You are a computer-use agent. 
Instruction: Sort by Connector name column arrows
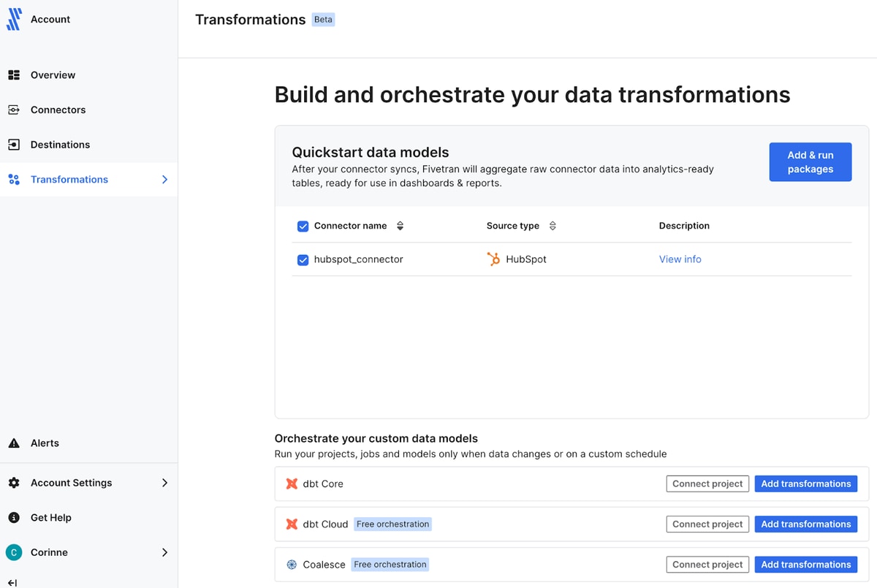coord(400,226)
